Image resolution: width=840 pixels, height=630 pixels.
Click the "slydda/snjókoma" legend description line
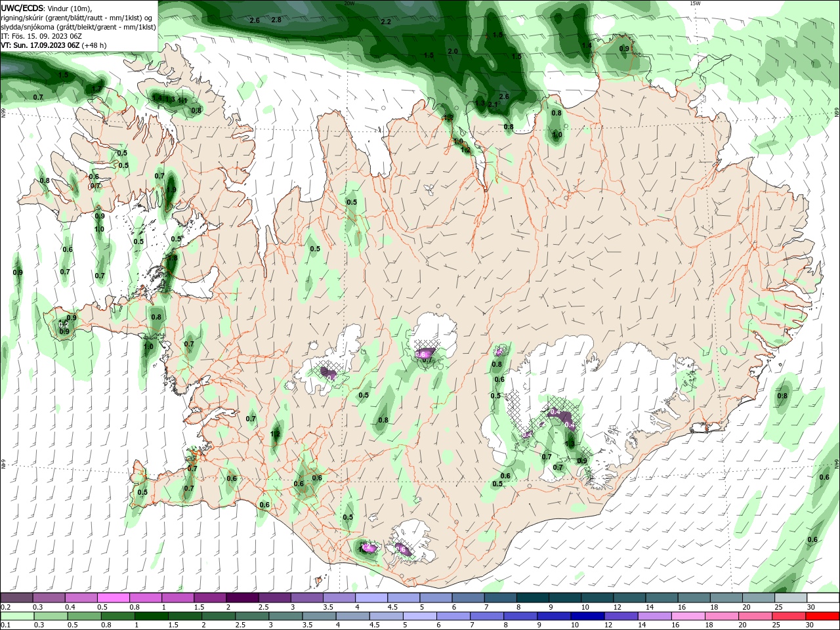click(78, 27)
